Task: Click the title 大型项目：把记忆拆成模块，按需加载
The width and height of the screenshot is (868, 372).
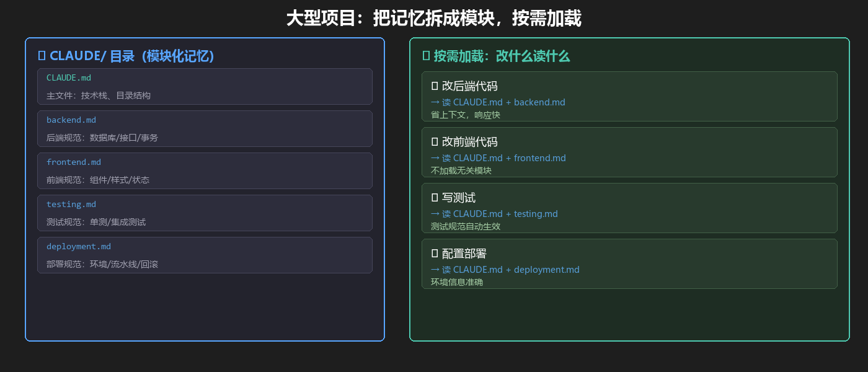Action: tap(434, 19)
